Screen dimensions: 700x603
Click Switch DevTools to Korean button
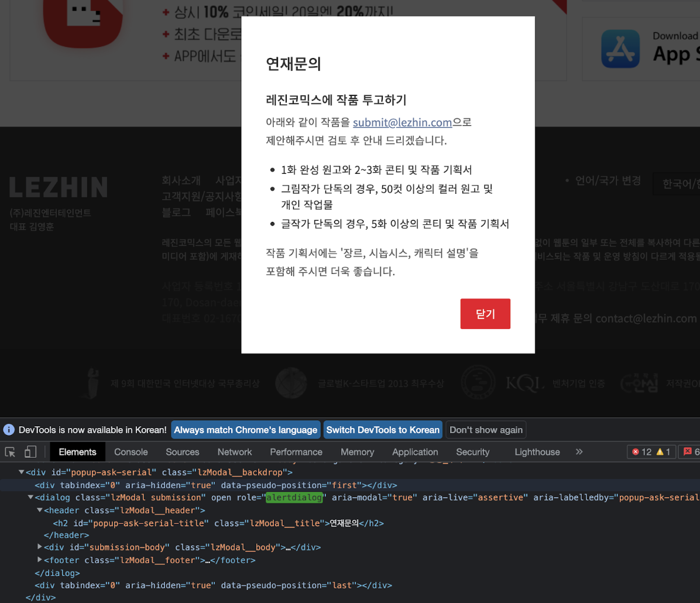tap(383, 430)
